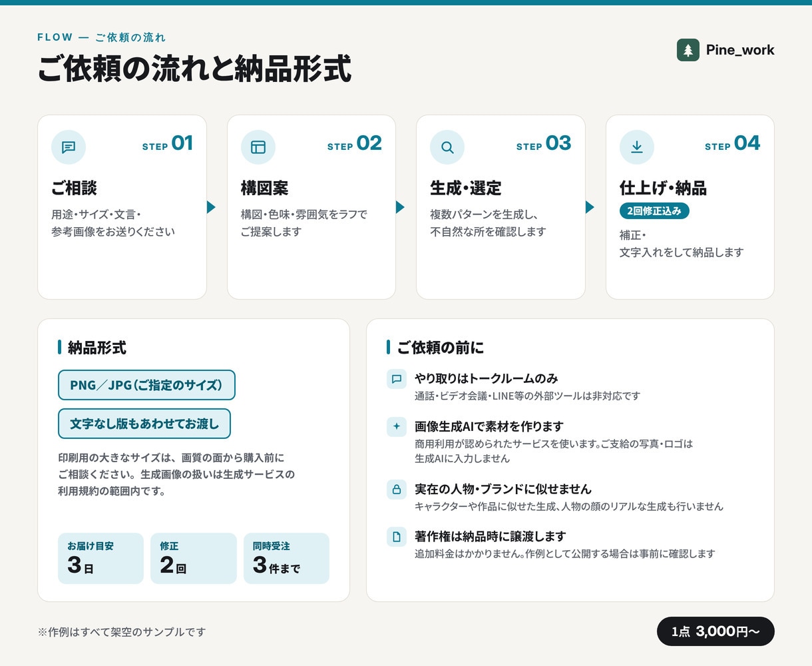Image resolution: width=812 pixels, height=666 pixels.
Task: Click the speech bubble icon beside やり取りはトークルームのみ
Action: (x=397, y=379)
